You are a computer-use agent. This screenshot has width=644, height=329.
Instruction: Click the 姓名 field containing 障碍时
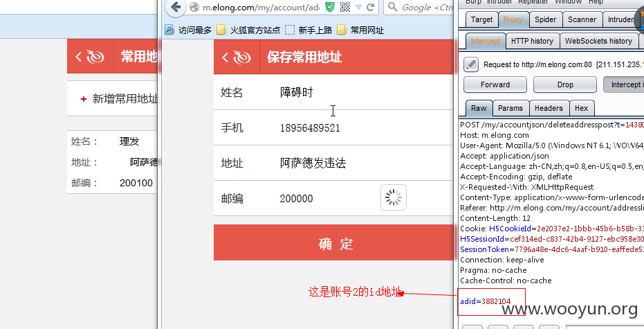point(333,93)
